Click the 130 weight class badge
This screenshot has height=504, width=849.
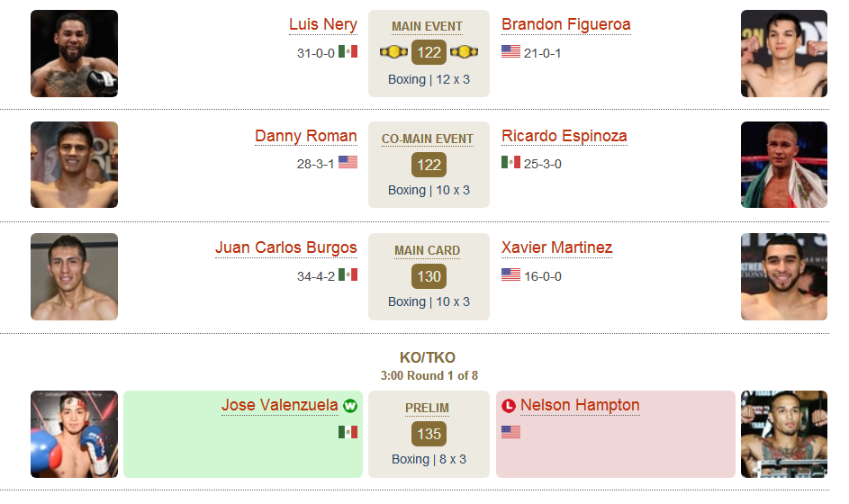click(x=429, y=276)
